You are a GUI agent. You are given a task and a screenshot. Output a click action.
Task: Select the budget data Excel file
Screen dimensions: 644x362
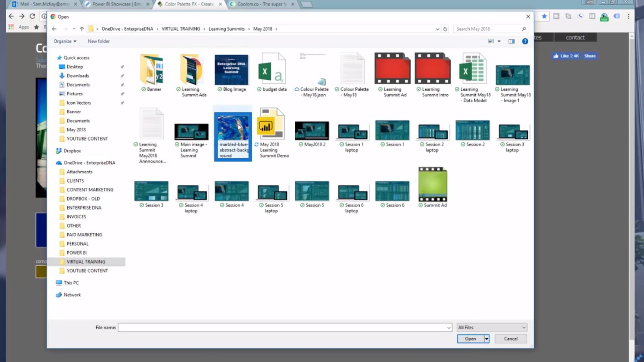click(x=272, y=73)
